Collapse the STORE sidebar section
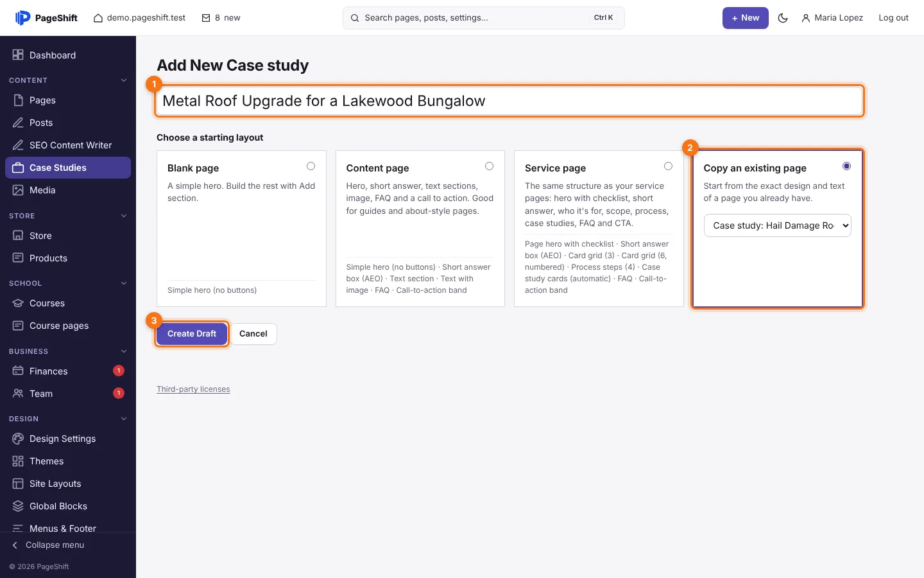This screenshot has width=924, height=578. coord(124,216)
